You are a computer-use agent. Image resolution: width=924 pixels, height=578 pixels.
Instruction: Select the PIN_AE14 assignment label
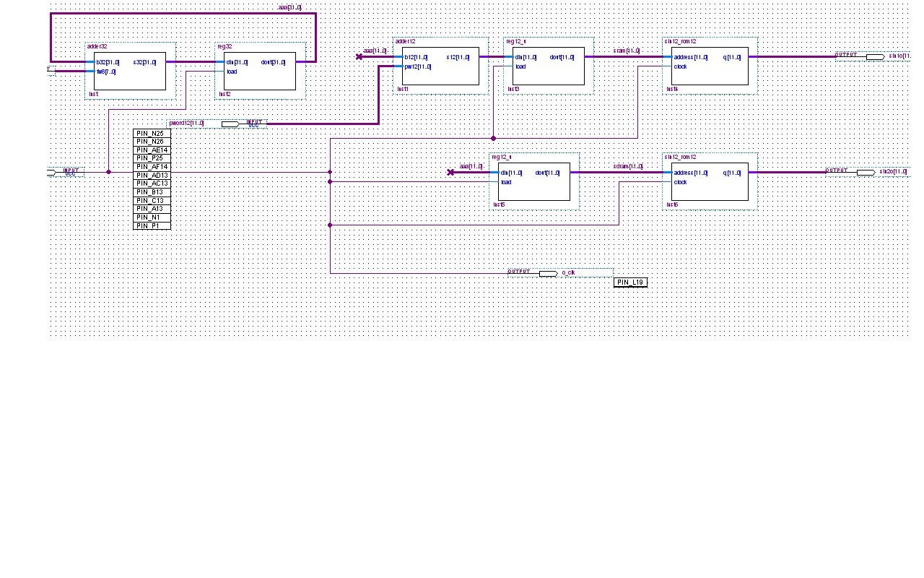(152, 150)
